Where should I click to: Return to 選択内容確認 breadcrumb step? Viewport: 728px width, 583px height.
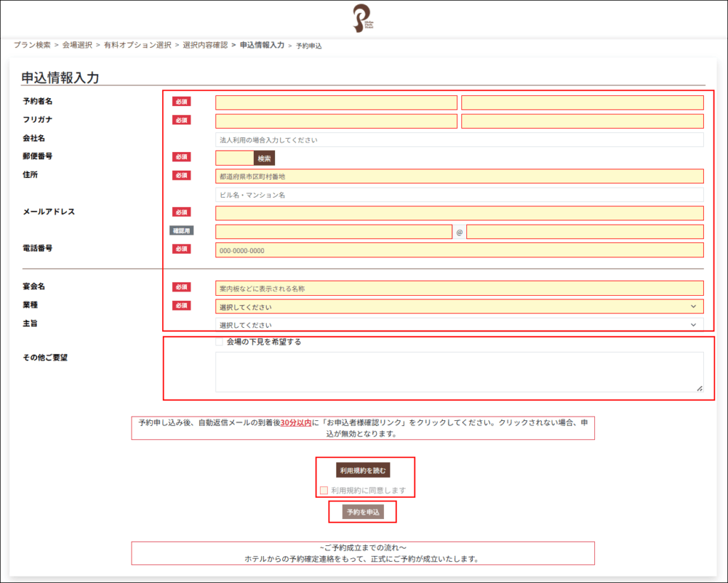(205, 45)
